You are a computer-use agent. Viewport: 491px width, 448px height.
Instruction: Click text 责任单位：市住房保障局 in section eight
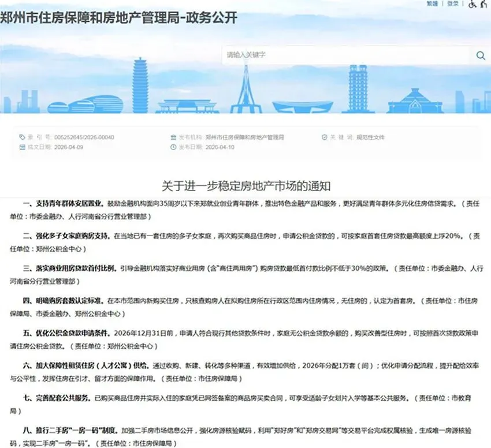[x=136, y=443]
